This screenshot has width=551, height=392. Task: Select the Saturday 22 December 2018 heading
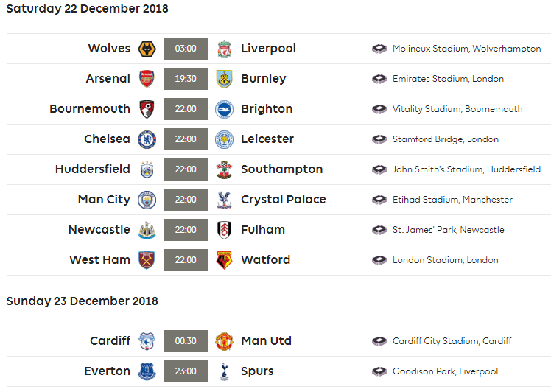pos(87,8)
